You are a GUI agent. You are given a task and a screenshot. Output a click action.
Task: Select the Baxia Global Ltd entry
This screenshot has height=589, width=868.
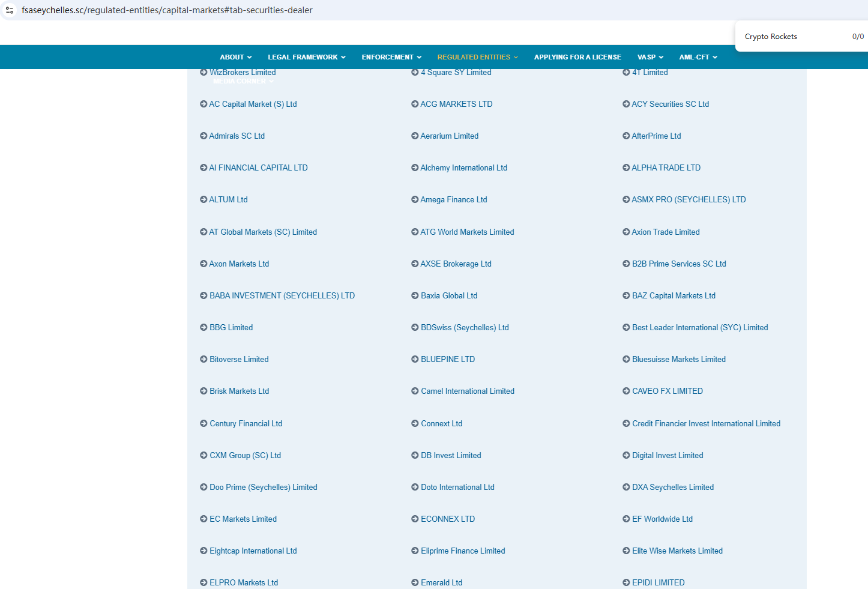click(x=449, y=295)
